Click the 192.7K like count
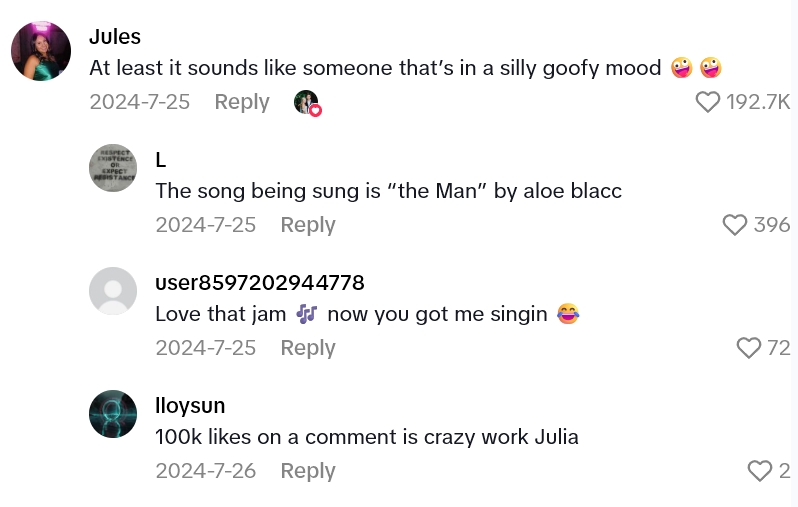Viewport: 798px width, 507px height. click(758, 102)
